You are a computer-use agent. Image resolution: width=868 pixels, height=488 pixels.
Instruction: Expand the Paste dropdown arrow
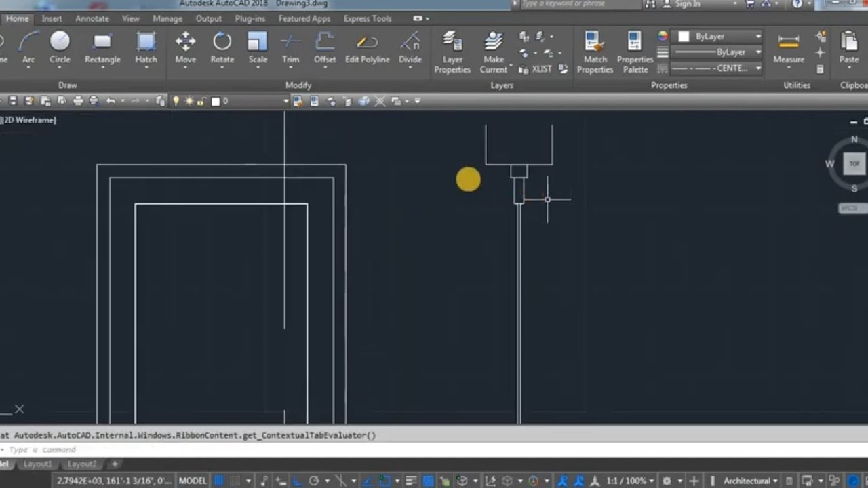tap(849, 68)
